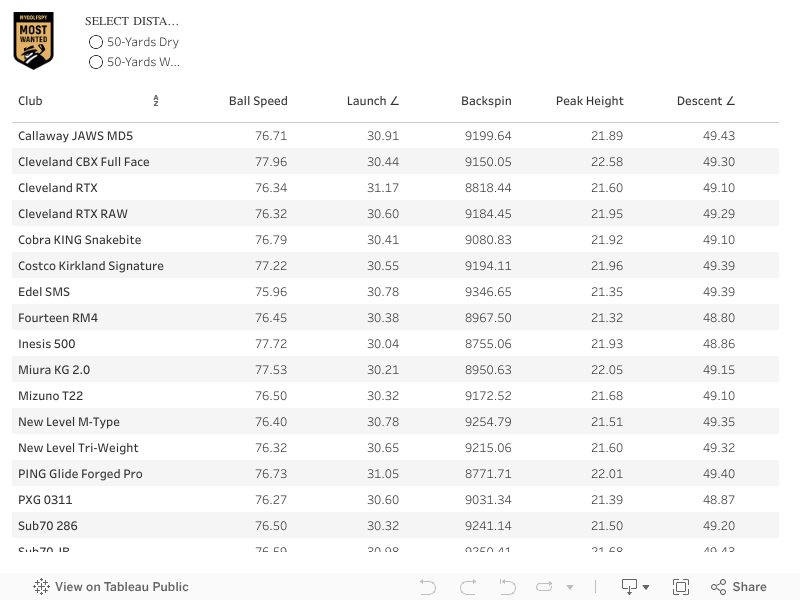Open the Tableau Public logo icon
This screenshot has width=800, height=600.
41,587
